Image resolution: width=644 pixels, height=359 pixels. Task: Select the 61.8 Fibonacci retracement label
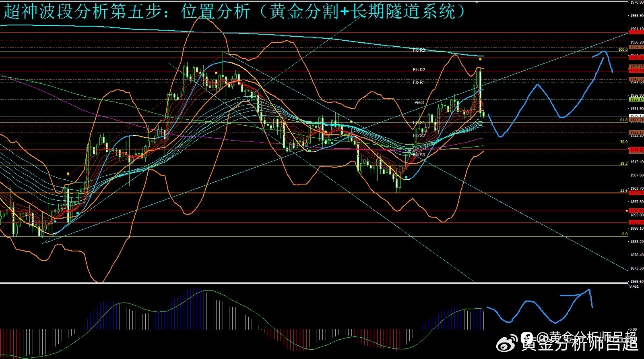pos(623,120)
